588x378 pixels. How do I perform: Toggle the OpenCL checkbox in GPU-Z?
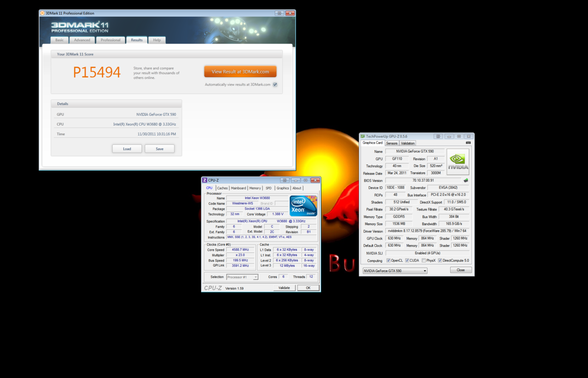(x=389, y=261)
